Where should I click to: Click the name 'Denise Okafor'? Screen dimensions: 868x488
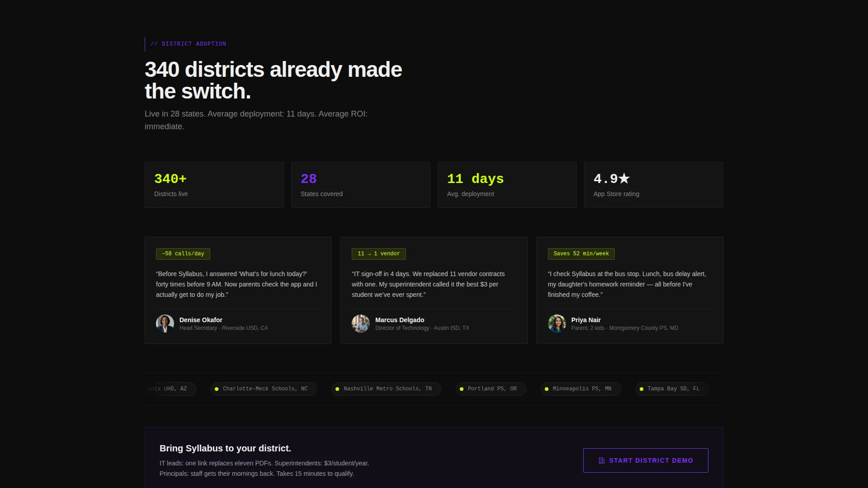coord(201,320)
